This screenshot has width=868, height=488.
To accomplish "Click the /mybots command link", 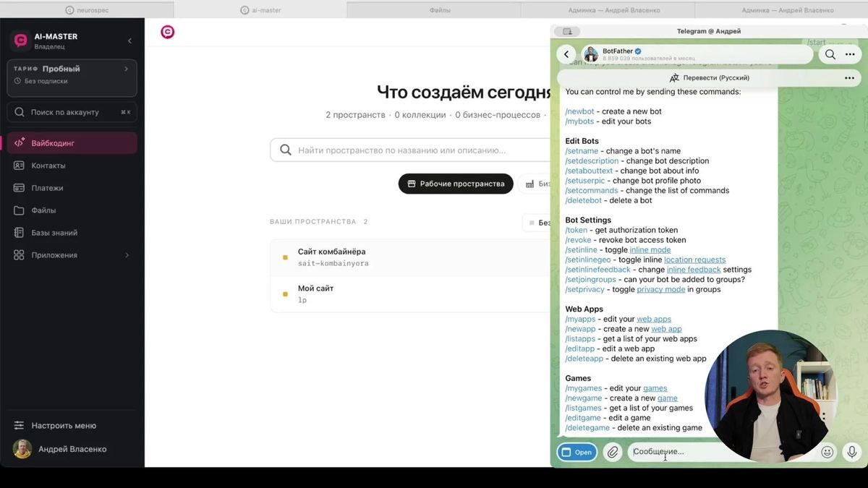I will [579, 121].
